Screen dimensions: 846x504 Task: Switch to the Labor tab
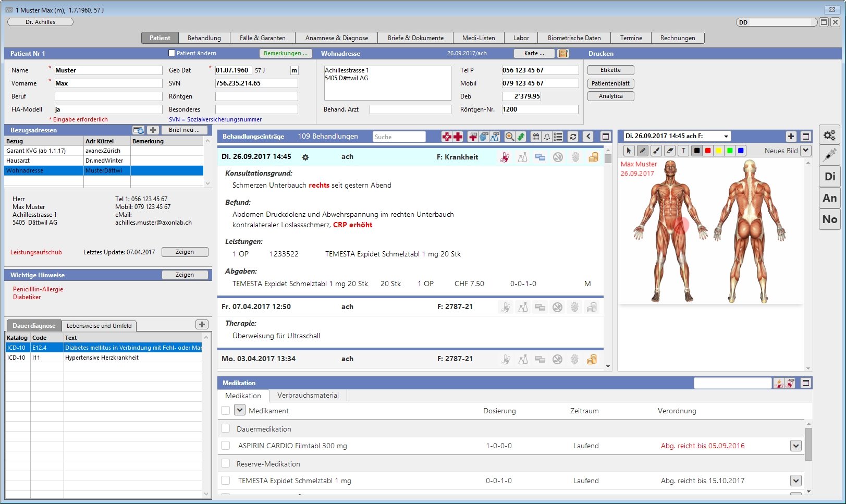(521, 38)
